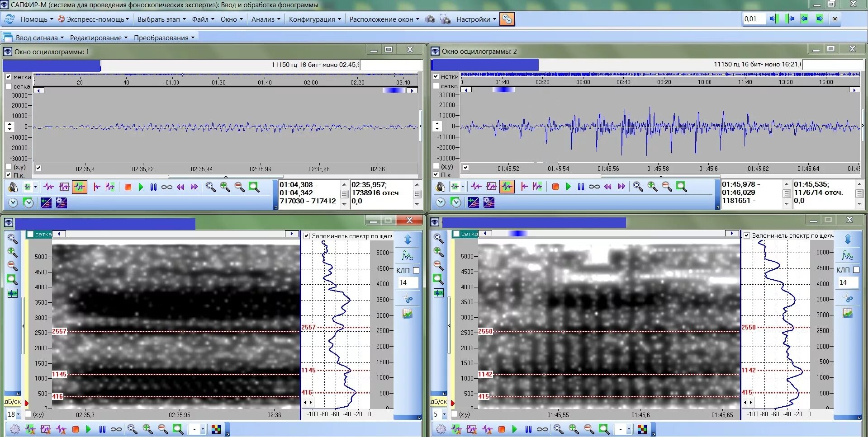
Task: Rewind the signal in oscillogram window 1
Action: [x=180, y=187]
